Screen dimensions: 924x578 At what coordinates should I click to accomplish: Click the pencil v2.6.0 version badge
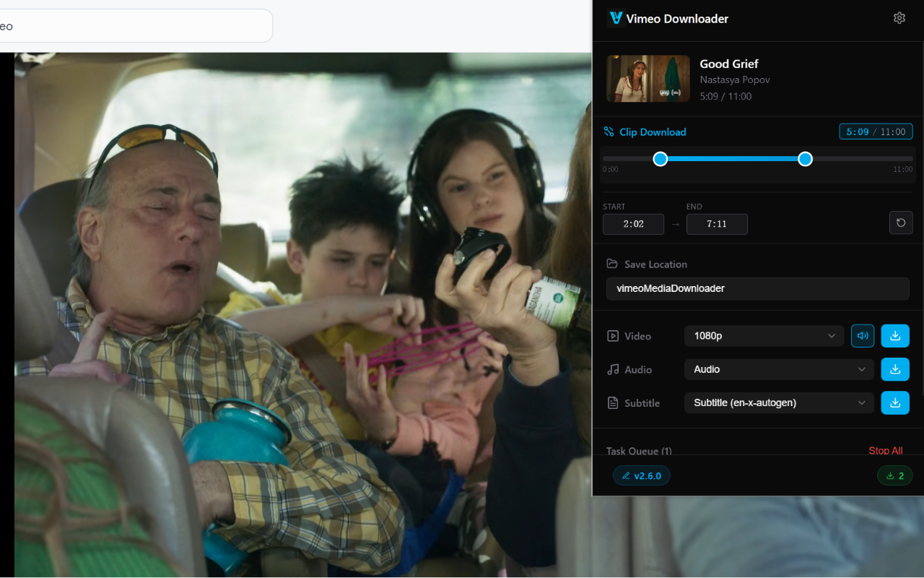click(x=641, y=475)
